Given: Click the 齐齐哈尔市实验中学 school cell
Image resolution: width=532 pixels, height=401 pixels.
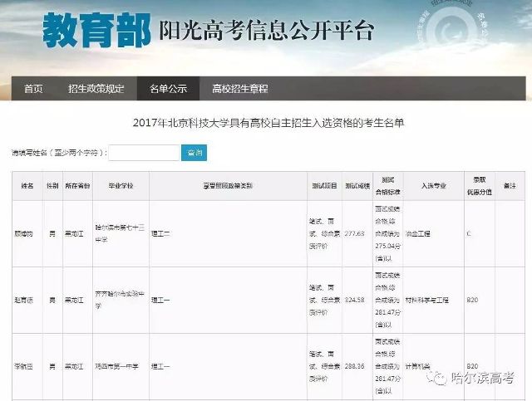Looking at the screenshot, I should click(120, 300).
